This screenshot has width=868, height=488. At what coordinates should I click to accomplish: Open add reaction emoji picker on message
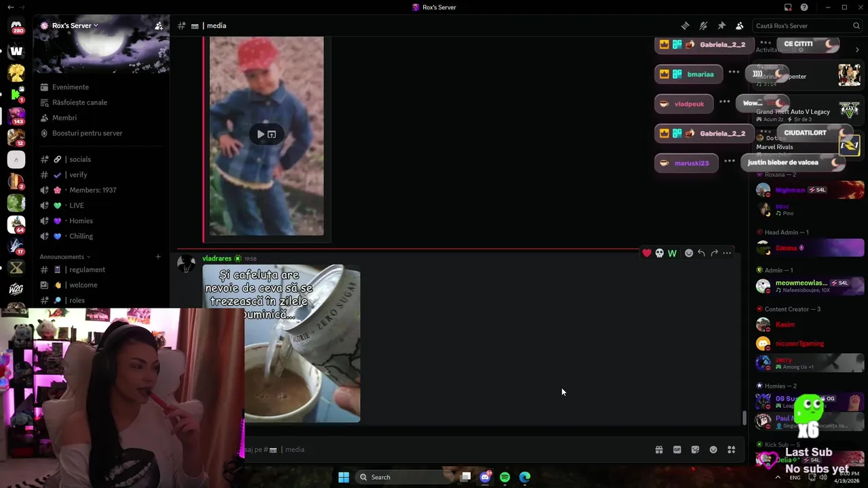click(689, 253)
